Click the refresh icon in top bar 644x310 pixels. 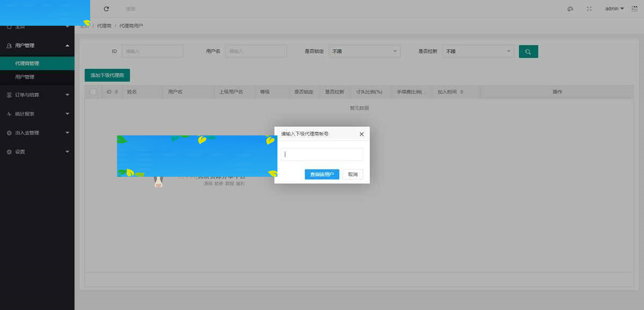106,9
